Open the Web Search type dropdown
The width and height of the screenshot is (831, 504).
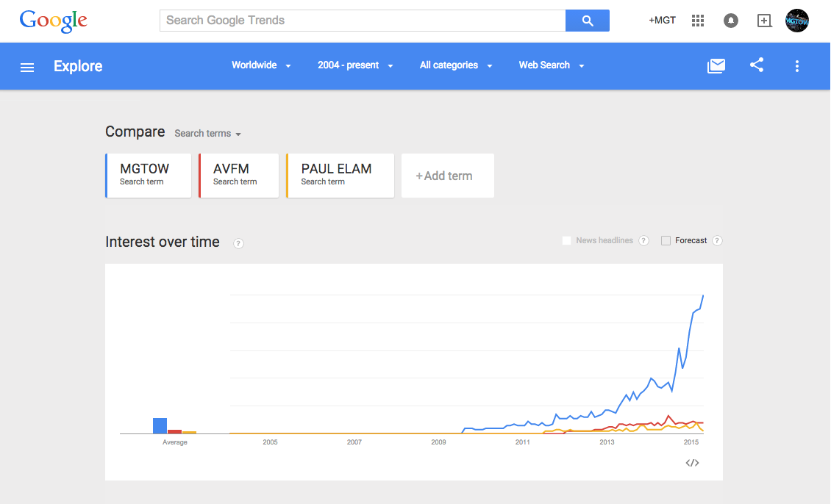pyautogui.click(x=551, y=65)
